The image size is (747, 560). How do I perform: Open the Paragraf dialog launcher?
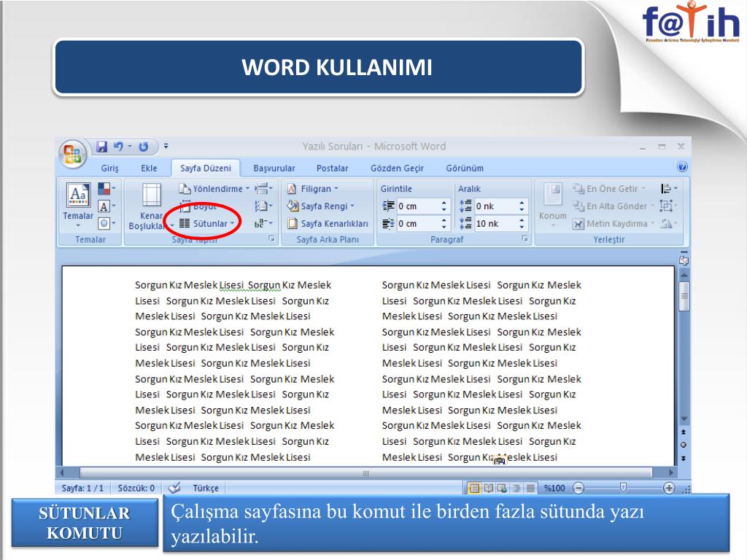525,239
